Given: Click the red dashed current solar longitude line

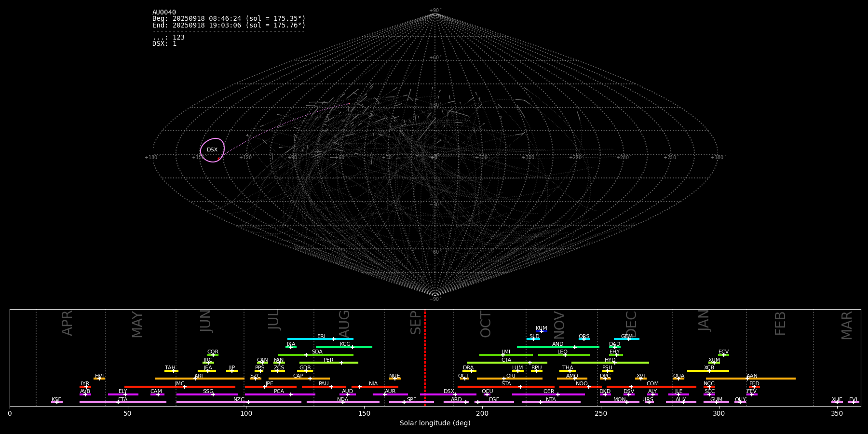Looking at the screenshot, I should [425, 357].
